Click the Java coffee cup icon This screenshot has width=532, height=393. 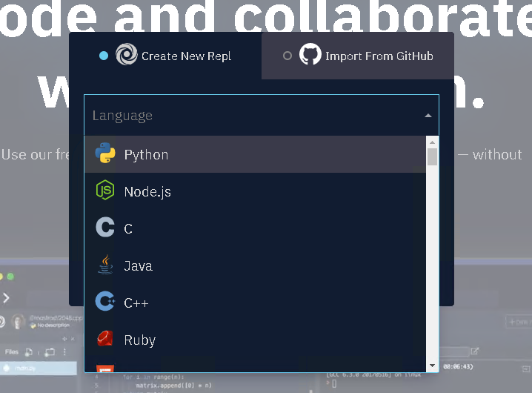tap(105, 264)
